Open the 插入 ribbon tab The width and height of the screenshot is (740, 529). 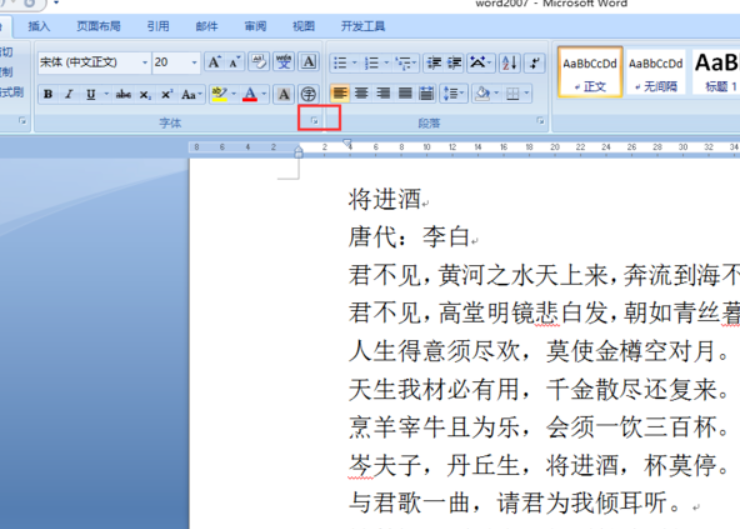39,26
